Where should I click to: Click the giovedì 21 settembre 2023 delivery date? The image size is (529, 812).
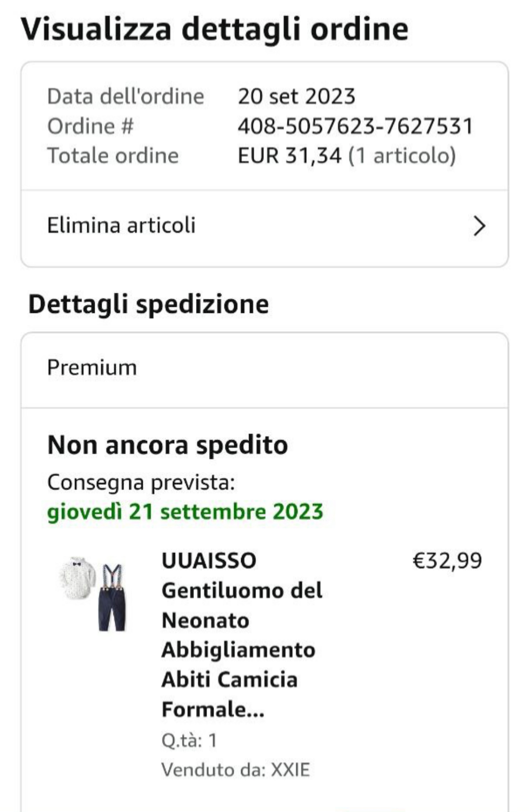185,512
